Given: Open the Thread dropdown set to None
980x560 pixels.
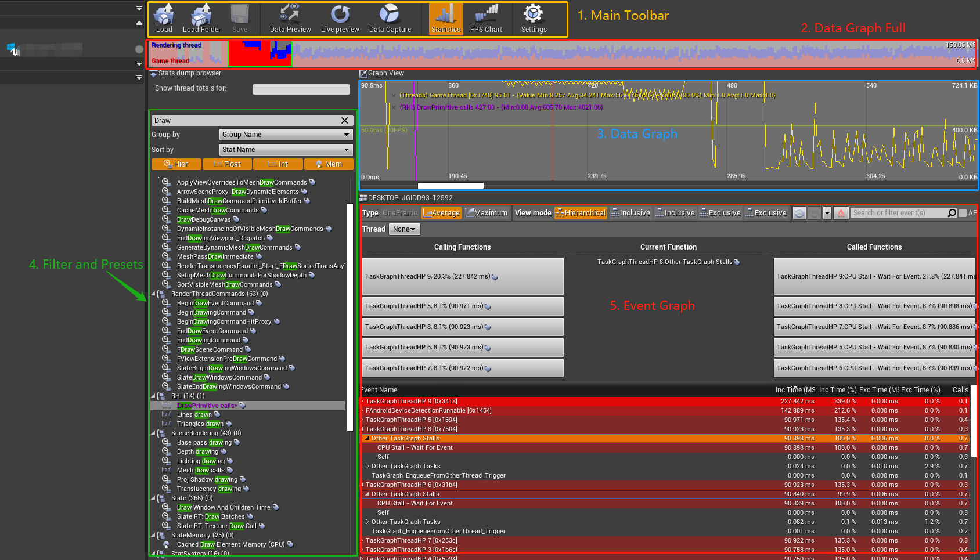Looking at the screenshot, I should (x=404, y=229).
